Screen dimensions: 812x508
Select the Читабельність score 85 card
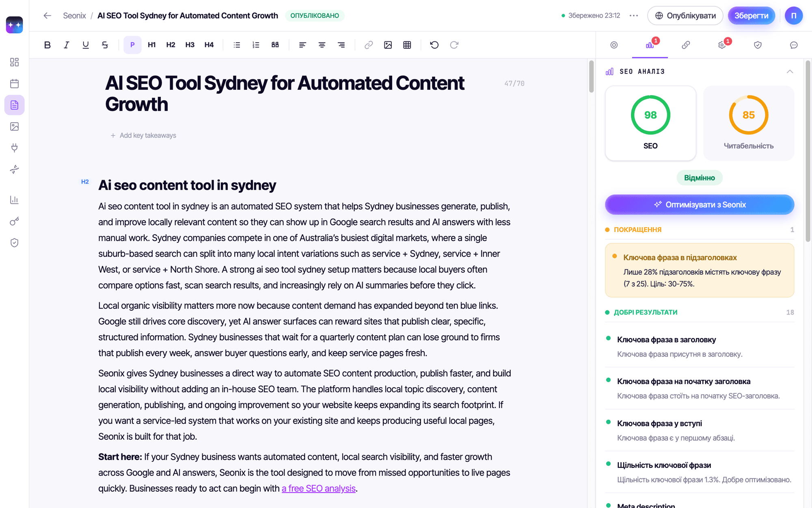(749, 123)
